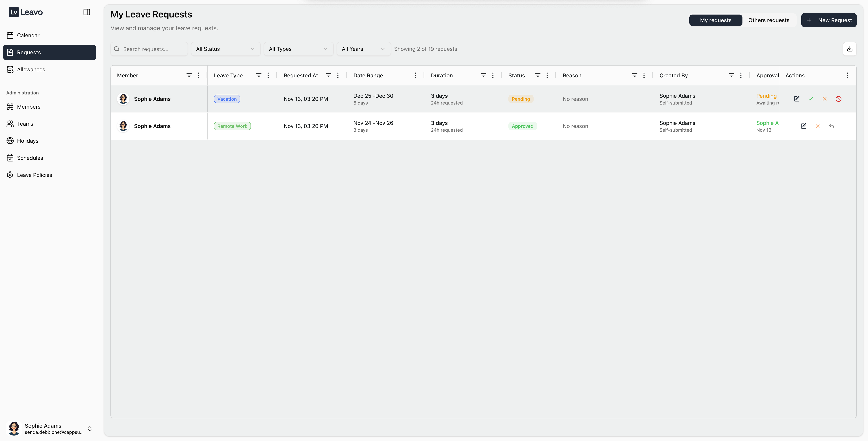Click the Cancel ban icon on pending request
Screen dimensions: 868x441
coord(839,99)
